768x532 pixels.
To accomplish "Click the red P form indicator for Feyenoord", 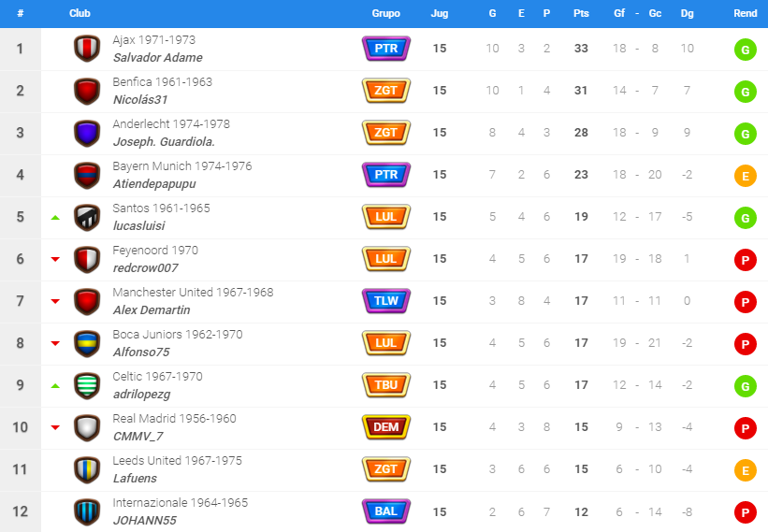I will point(745,260).
